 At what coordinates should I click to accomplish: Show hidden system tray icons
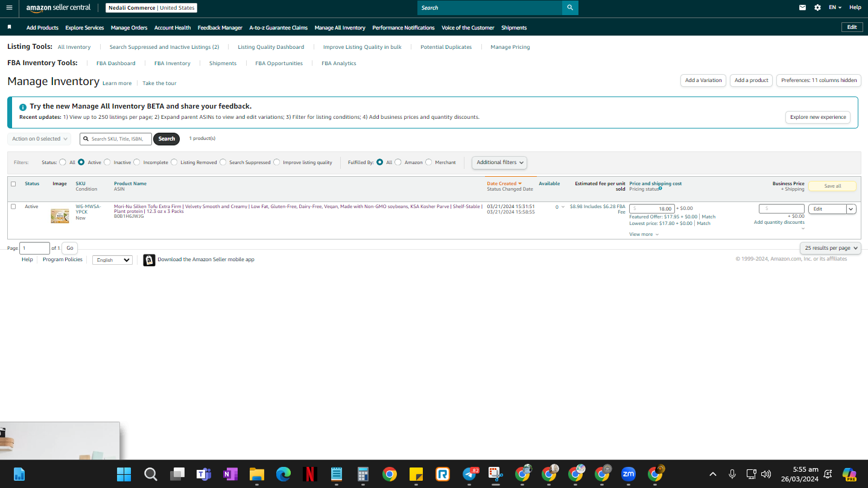coord(712,474)
